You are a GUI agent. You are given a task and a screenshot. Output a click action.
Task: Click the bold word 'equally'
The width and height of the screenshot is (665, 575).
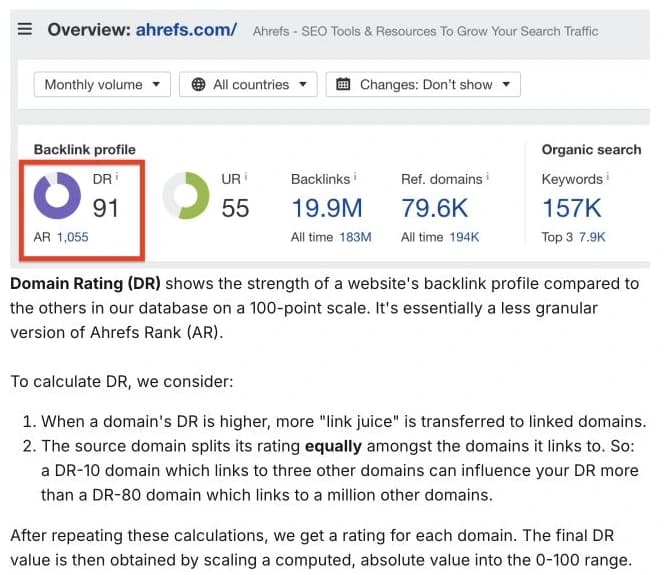[x=333, y=447]
